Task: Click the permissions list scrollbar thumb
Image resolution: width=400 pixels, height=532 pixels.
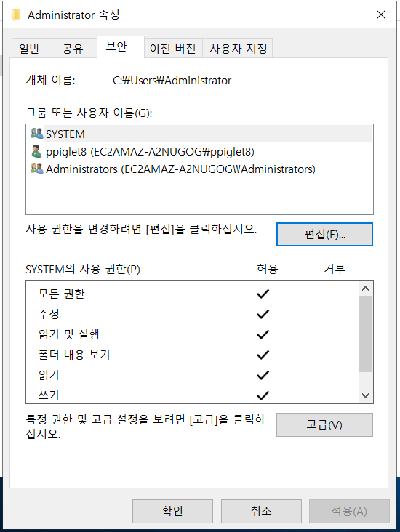Action: pos(365,334)
